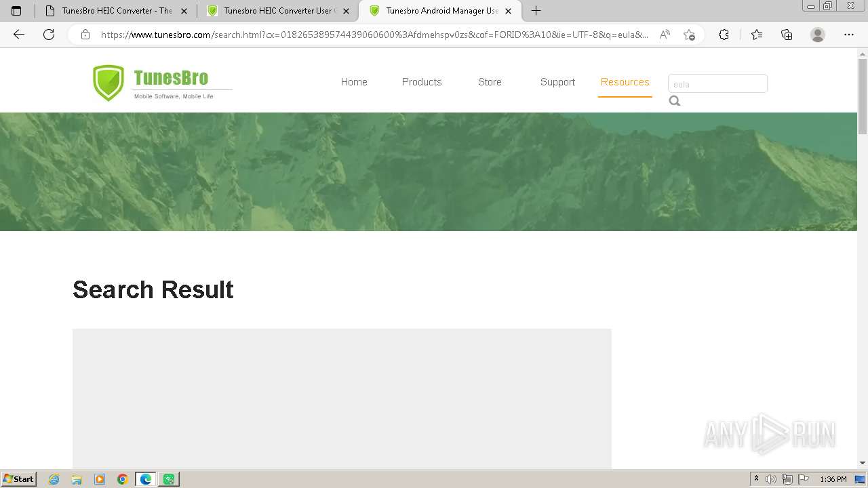The height and width of the screenshot is (488, 868).
Task: Click the page vertical scrollbar thumb
Action: click(x=863, y=96)
